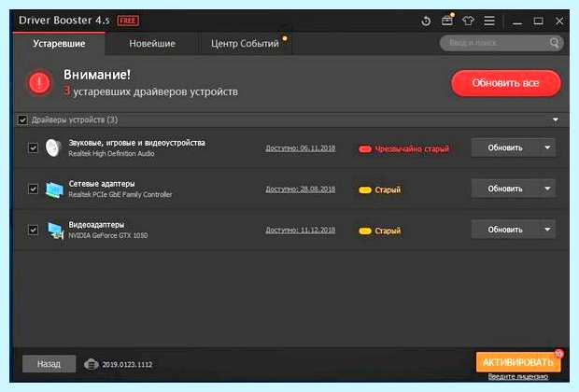
Task: Click the red 'extremely old' status badge
Action: [x=365, y=149]
